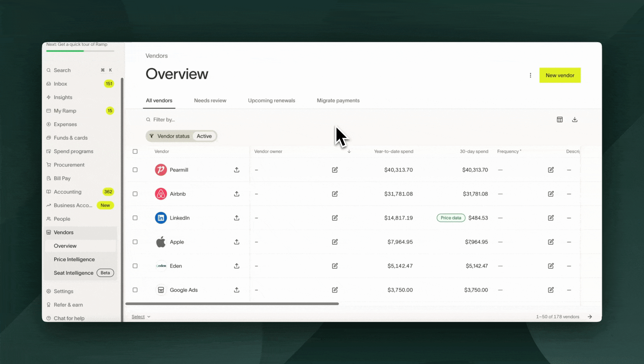The width and height of the screenshot is (644, 364).
Task: Edit vendor owner for LinkedIn
Action: point(335,218)
